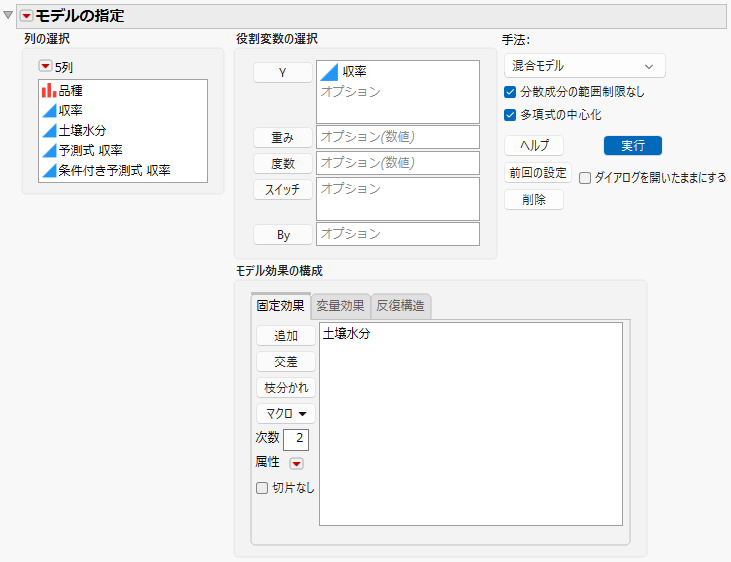
Task: Open the マクロ dropdown button
Action: coord(286,414)
